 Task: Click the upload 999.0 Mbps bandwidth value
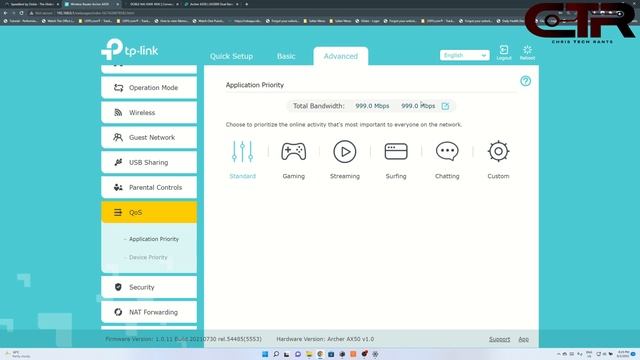372,106
